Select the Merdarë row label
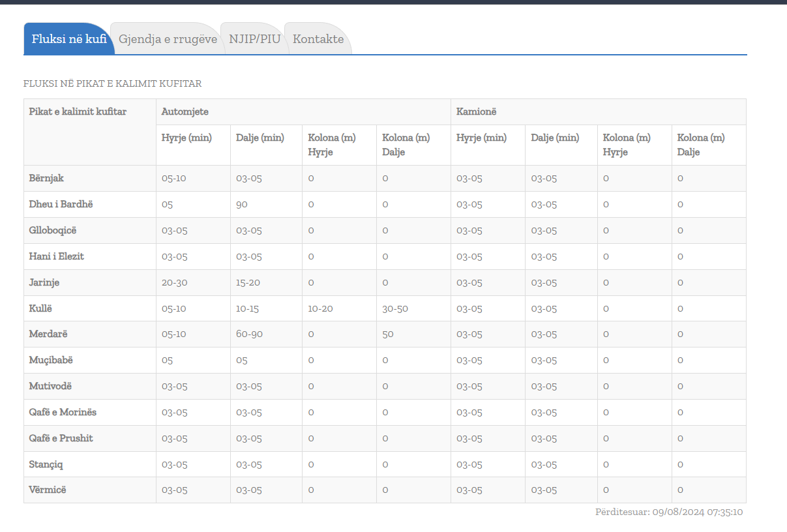 (48, 334)
